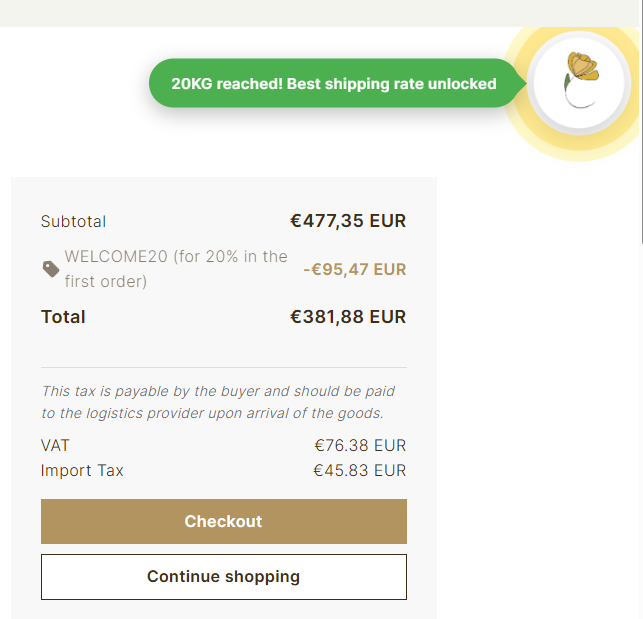Viewport: 643px width, 619px height.
Task: Click the flower logo icon in the circle
Action: (x=580, y=80)
